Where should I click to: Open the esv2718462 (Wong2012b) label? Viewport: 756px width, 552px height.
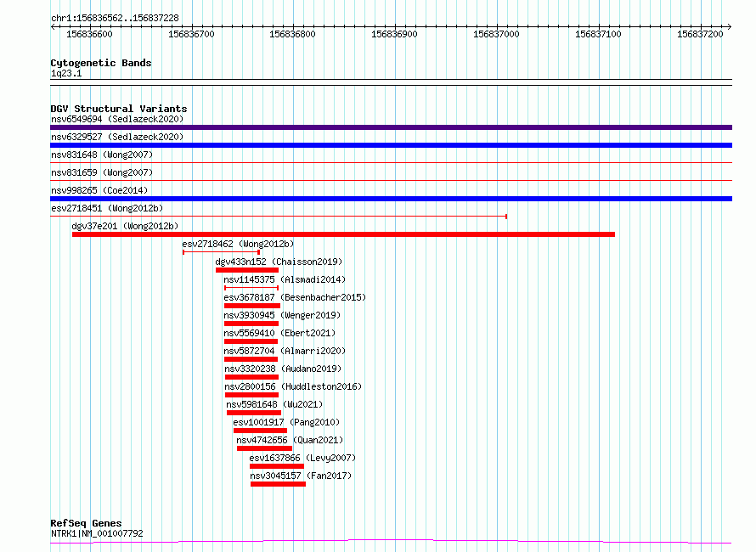(x=238, y=244)
